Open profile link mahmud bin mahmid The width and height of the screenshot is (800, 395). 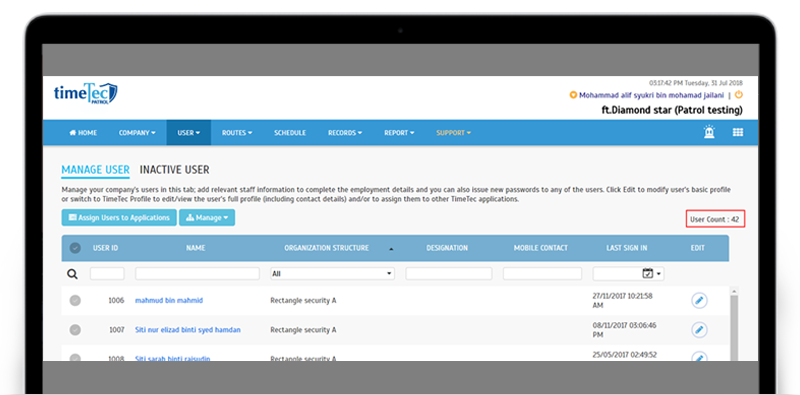169,301
